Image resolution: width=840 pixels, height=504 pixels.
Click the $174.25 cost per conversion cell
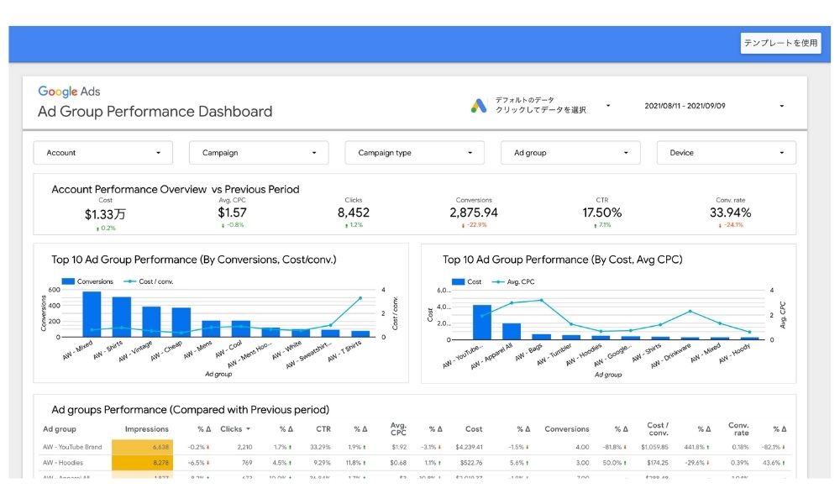click(658, 463)
